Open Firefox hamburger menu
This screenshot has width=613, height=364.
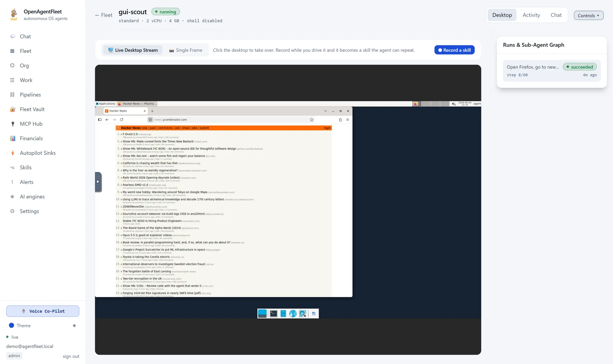(348, 120)
